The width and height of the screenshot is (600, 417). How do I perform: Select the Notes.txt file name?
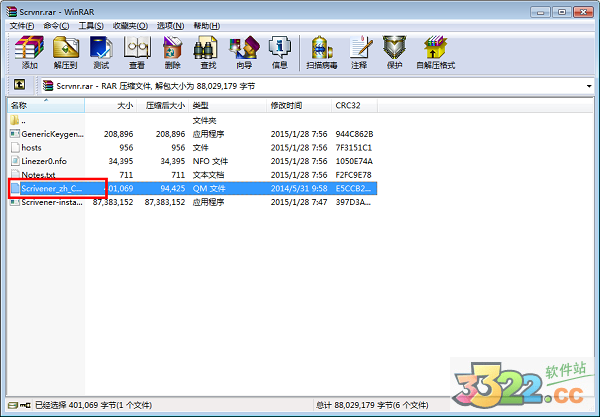[38, 175]
